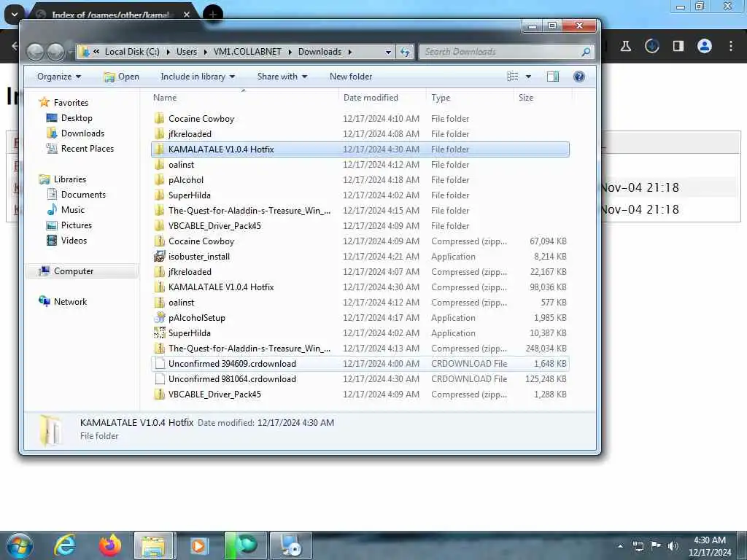Open a new Chrome tab

(212, 15)
